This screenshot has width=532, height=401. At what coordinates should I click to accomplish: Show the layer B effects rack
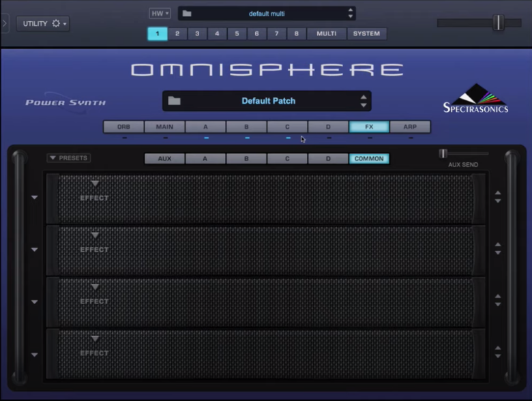[246, 158]
